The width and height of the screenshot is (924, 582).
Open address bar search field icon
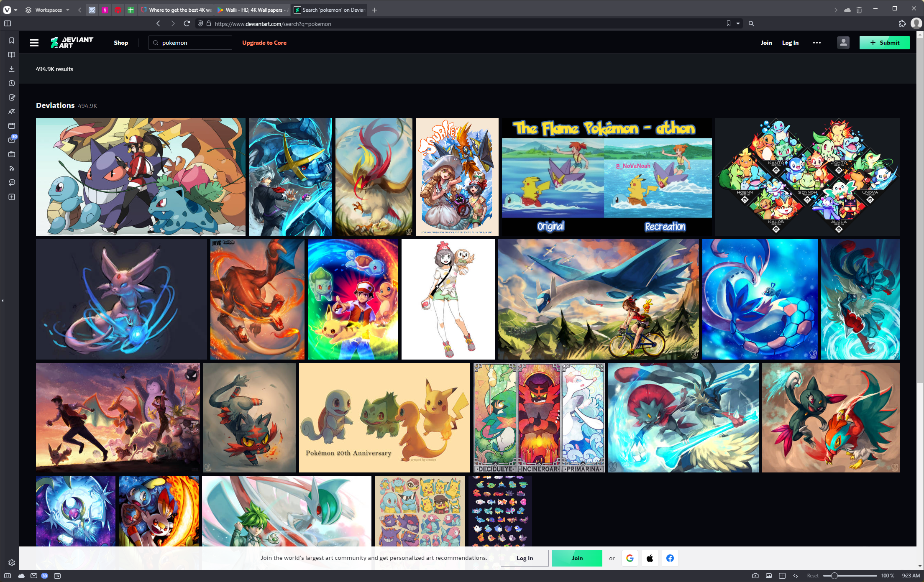coord(751,24)
